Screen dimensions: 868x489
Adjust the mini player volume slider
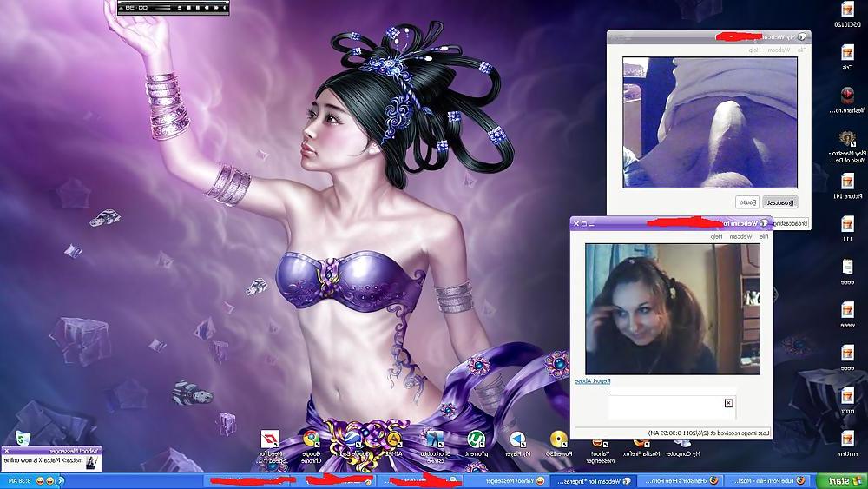click(162, 7)
